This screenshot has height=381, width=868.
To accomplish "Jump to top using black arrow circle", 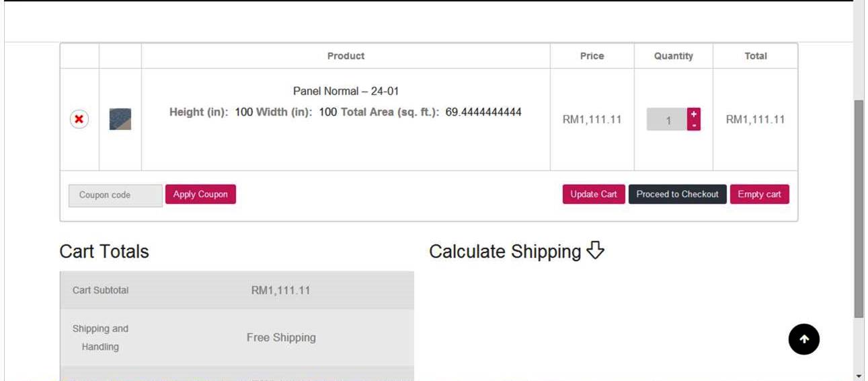I will (804, 339).
